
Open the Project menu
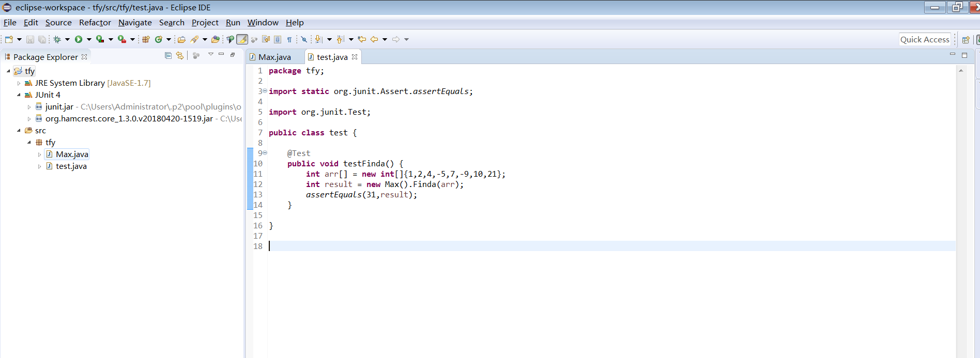205,22
